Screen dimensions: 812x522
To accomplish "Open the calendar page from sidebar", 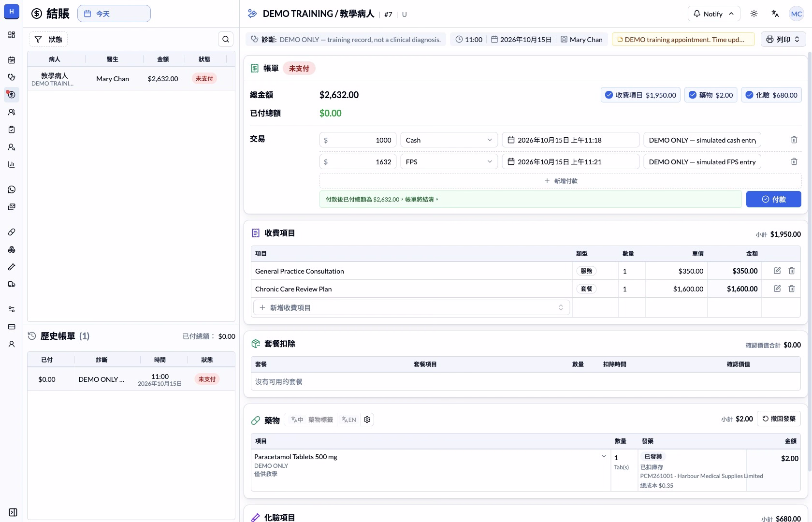I will click(12, 60).
